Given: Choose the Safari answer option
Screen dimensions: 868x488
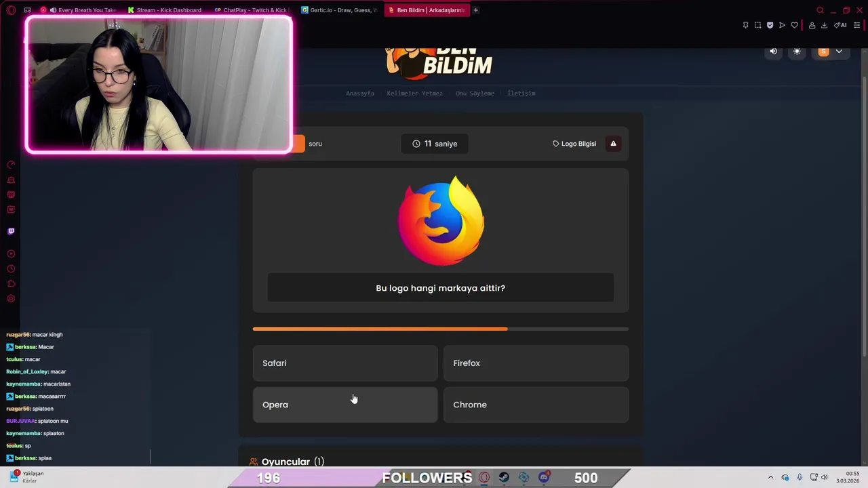Looking at the screenshot, I should pyautogui.click(x=345, y=363).
